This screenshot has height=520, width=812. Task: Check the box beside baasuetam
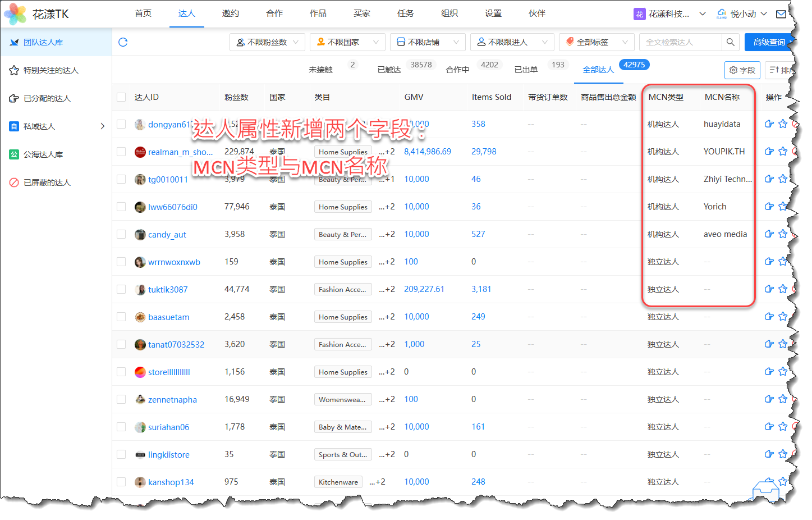(121, 317)
